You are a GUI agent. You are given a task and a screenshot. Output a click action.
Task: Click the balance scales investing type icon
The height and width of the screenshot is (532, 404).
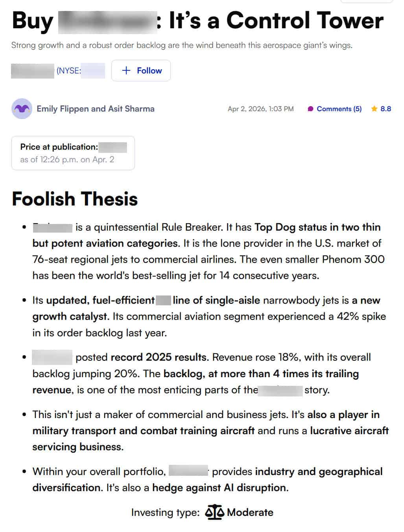point(214,512)
